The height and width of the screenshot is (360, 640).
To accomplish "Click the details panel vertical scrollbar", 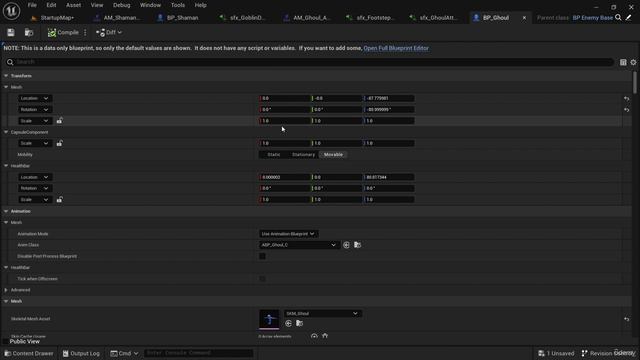I will (635, 82).
